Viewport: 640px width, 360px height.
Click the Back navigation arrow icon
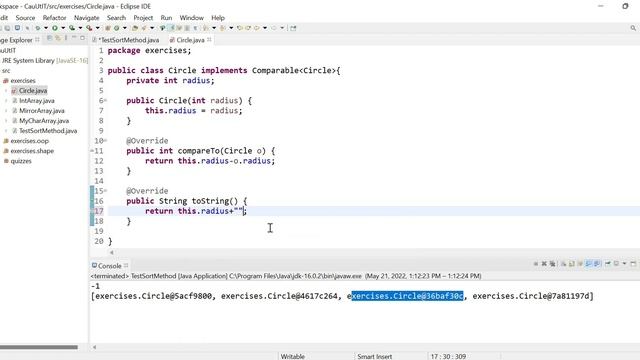[257, 28]
